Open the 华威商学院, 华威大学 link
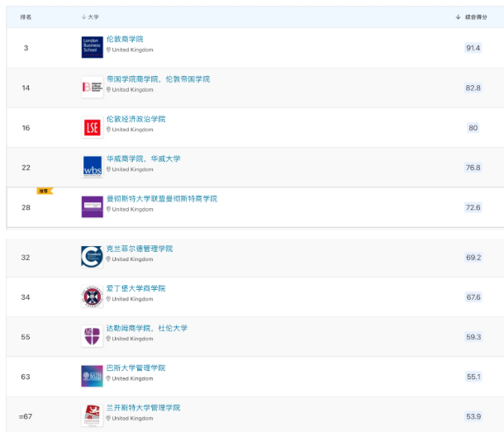Image resolution: width=504 pixels, height=432 pixels. pyautogui.click(x=144, y=159)
